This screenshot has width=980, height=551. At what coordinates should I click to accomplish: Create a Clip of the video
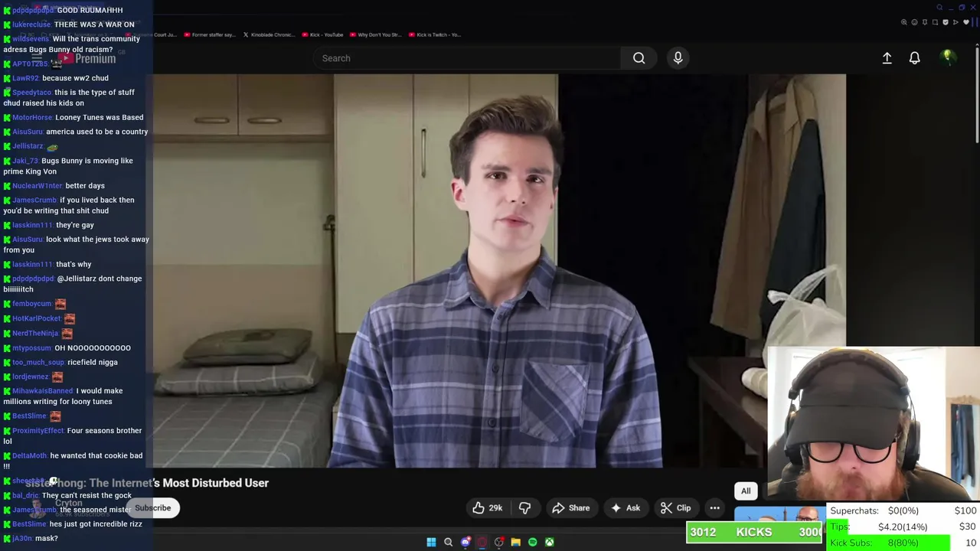[675, 508]
